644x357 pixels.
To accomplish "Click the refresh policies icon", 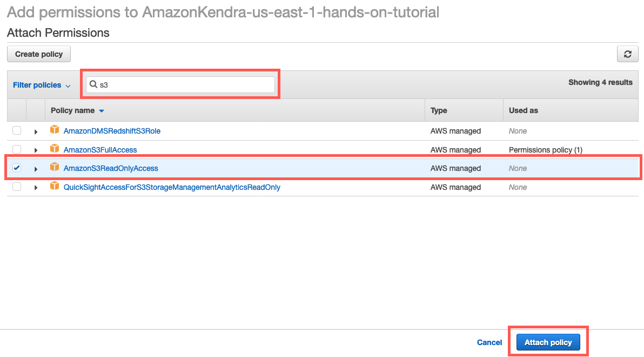I will click(x=627, y=54).
